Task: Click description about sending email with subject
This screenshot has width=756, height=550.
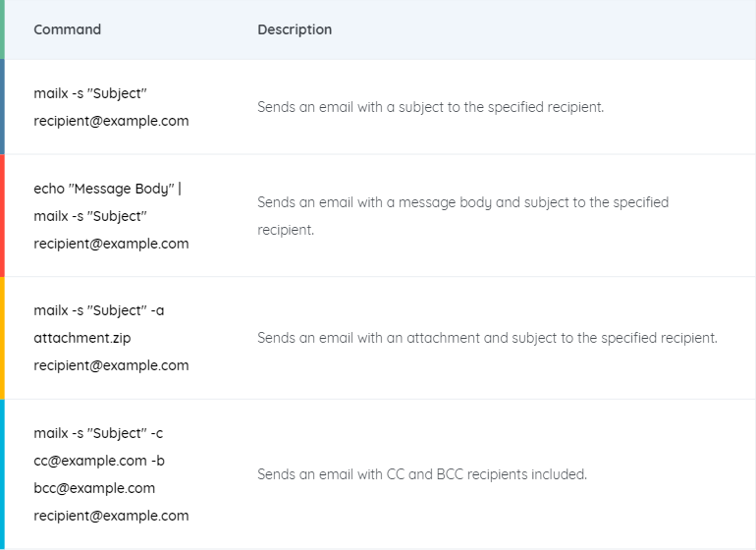Action: 431,107
